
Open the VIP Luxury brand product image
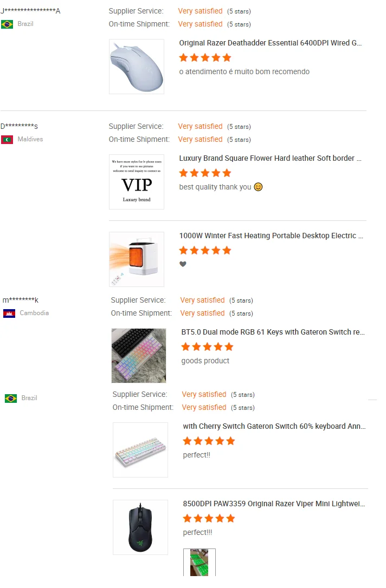[x=137, y=182]
